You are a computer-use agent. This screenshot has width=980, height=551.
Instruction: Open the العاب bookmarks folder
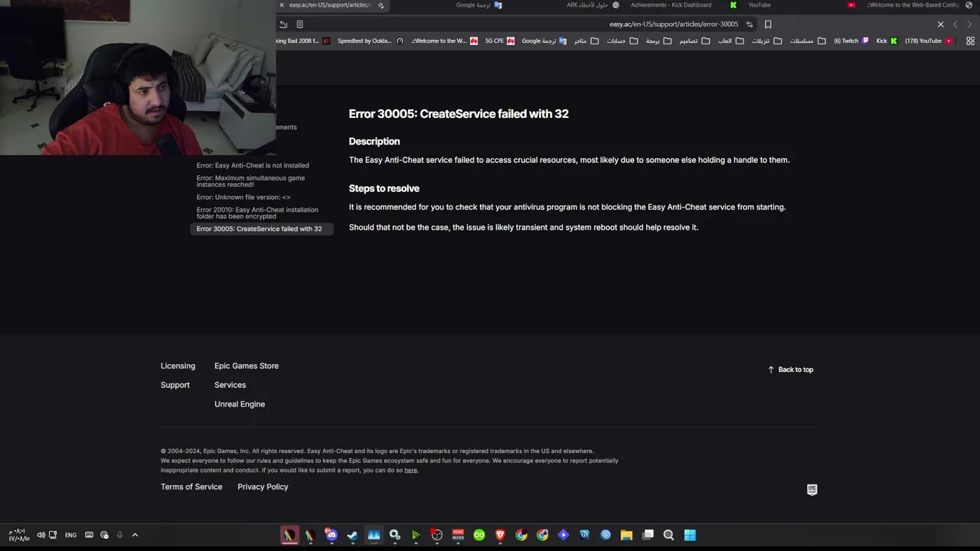[730, 41]
